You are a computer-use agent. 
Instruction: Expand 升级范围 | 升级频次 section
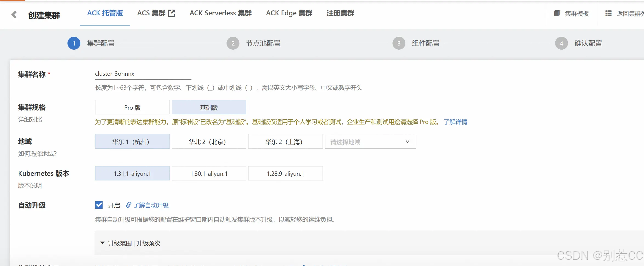130,243
